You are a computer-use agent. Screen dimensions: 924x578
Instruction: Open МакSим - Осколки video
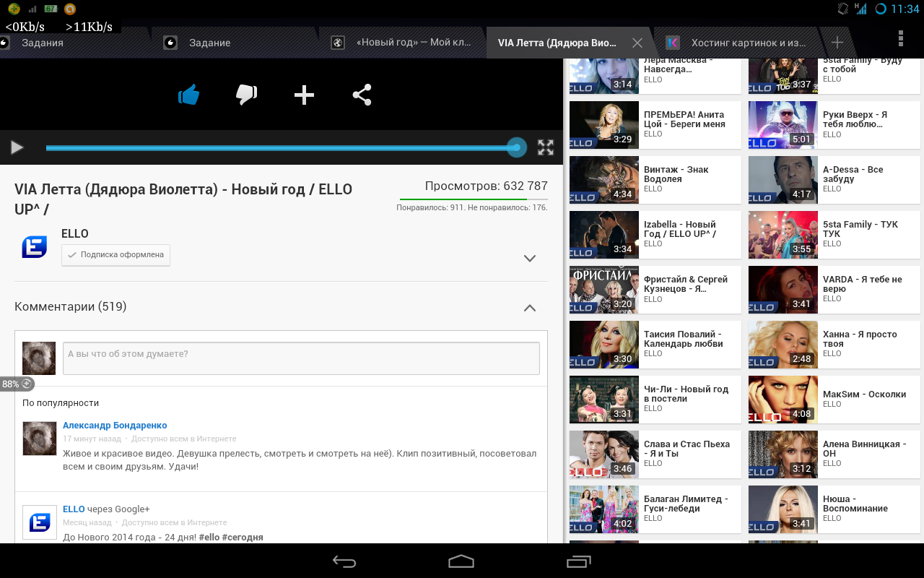pos(834,399)
